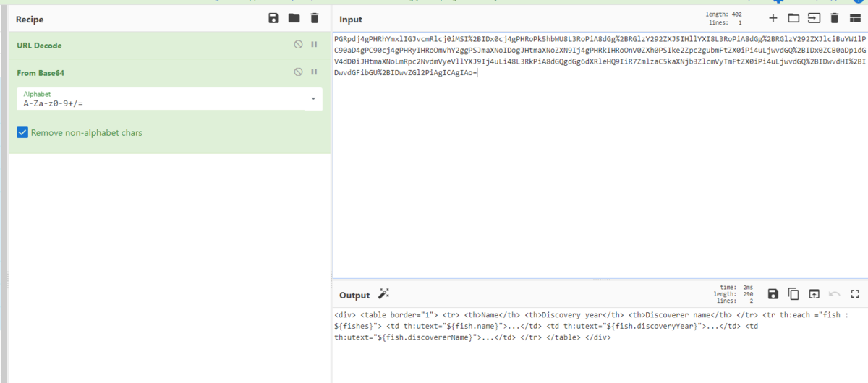
Task: Clear input and output
Action: pos(834,18)
